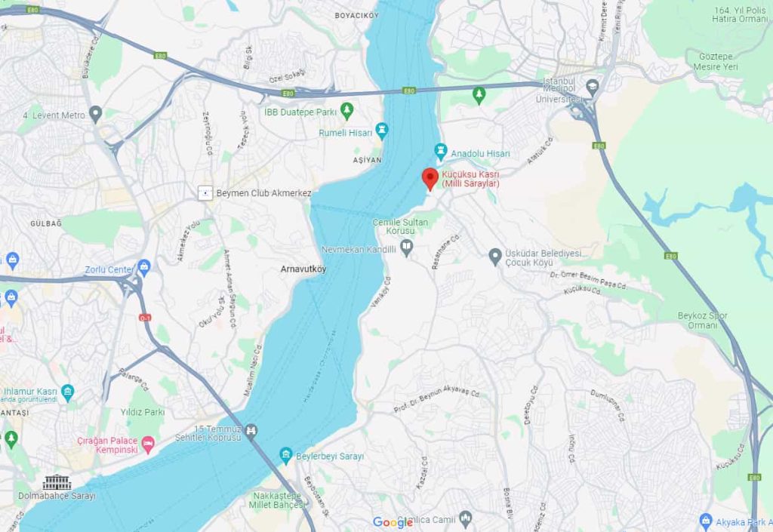Click the Arnavutköy neighborhood label
Screen dimensions: 773x532
coord(303,269)
